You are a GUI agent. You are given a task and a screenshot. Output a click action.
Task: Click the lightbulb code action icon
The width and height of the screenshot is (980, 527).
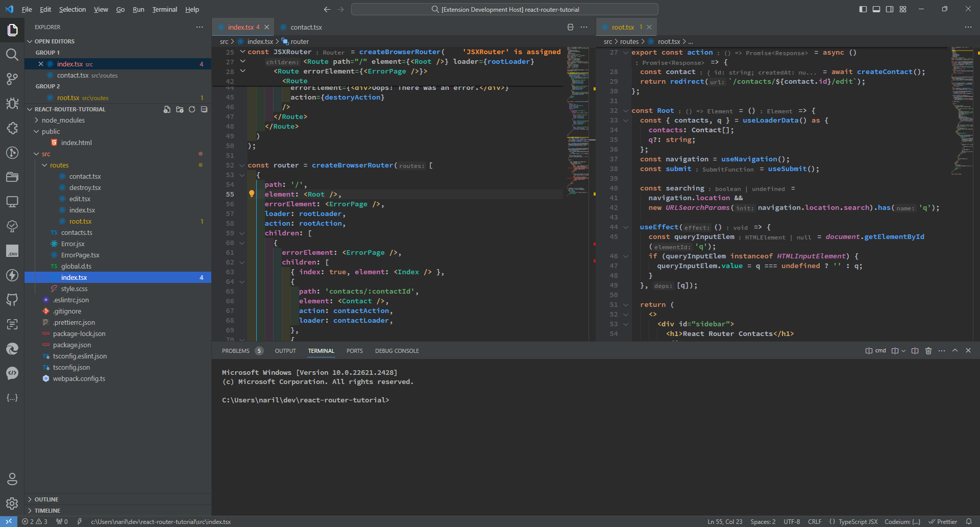(252, 194)
